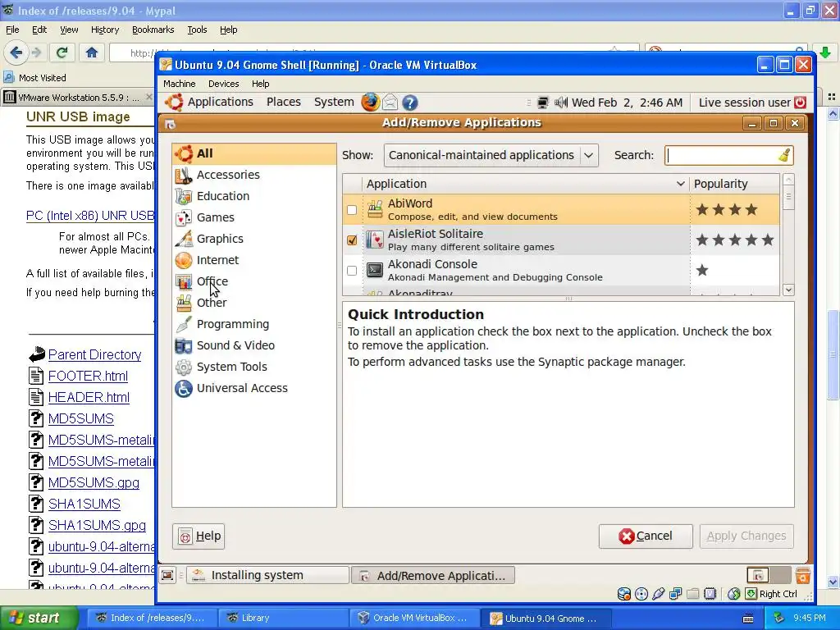This screenshot has width=840, height=630.
Task: Open the SHA1SUMS.gpg link
Action: 97,526
